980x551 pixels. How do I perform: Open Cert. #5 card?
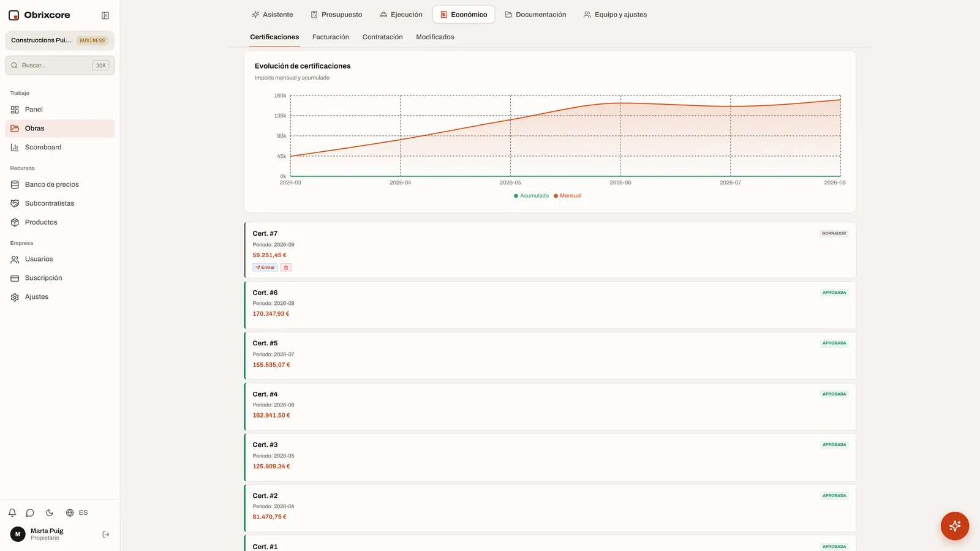550,356
